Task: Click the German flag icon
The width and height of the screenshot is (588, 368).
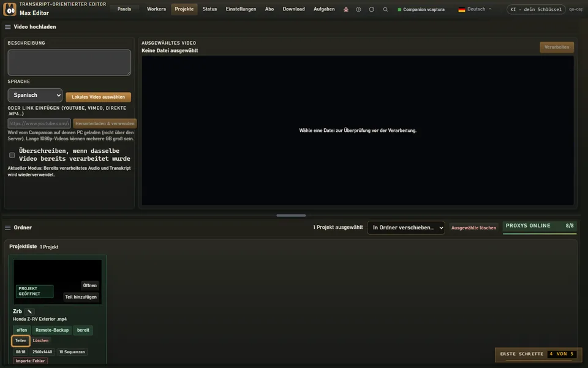Action: 462,9
